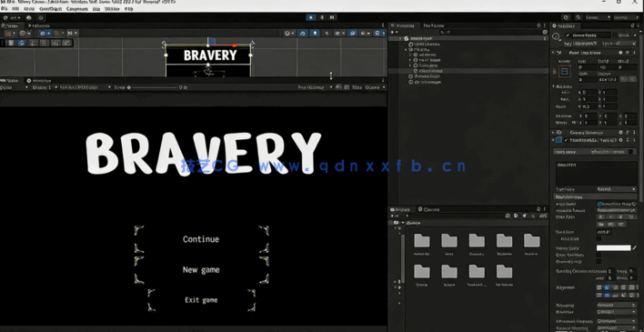Image resolution: width=644 pixels, height=332 pixels.
Task: Adjust the Game view Scale slider
Action: click(154, 87)
